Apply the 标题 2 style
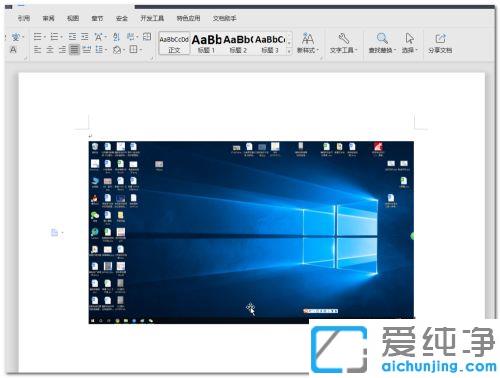This screenshot has height=378, width=500. [238, 44]
